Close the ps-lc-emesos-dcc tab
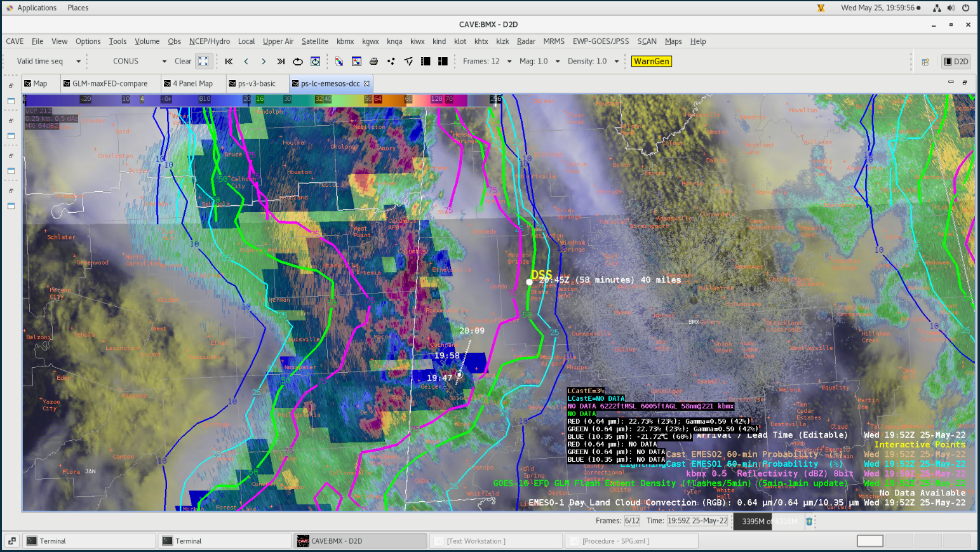Image resolution: width=980 pixels, height=552 pixels. click(366, 84)
